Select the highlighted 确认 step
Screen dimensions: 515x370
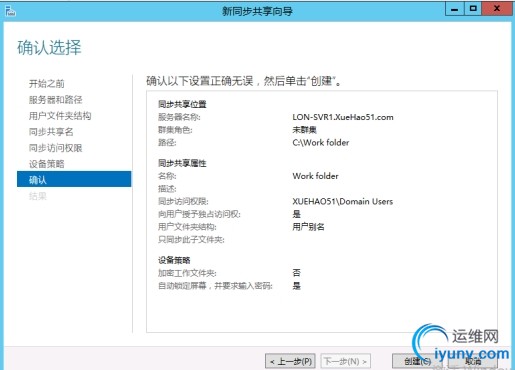[74, 179]
